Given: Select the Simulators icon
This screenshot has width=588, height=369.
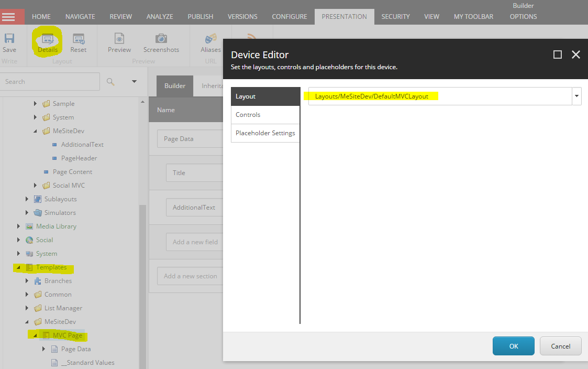Looking at the screenshot, I should 38,212.
